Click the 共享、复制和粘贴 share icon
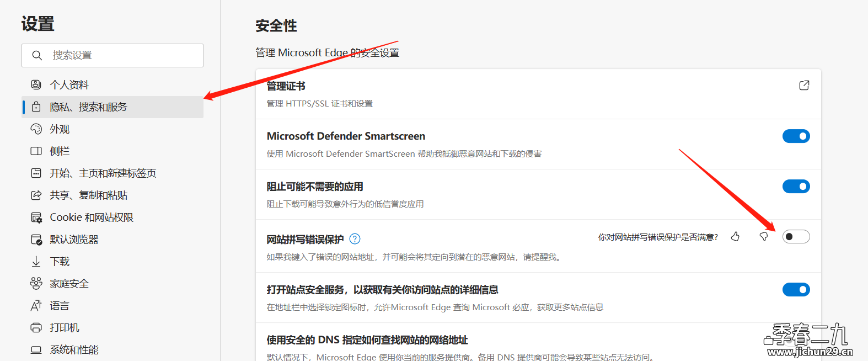 point(36,195)
